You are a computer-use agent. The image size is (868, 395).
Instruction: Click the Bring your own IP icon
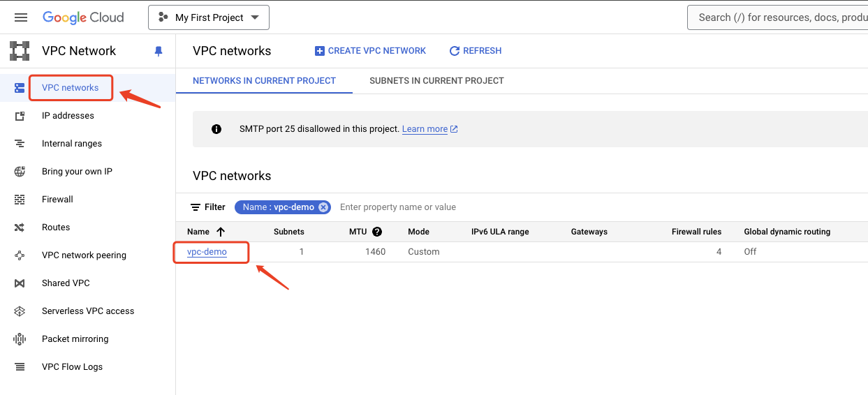click(20, 172)
